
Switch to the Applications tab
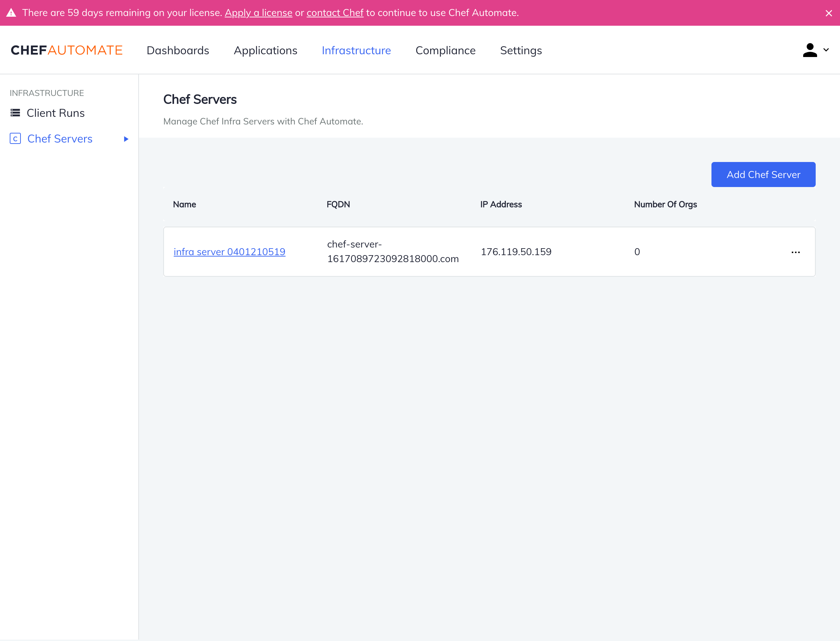point(265,50)
